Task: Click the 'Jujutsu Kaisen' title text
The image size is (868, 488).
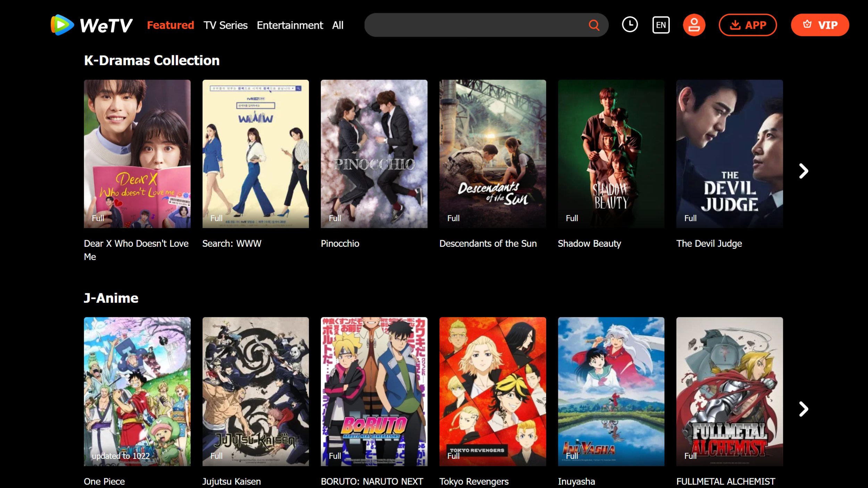Action: point(231,481)
